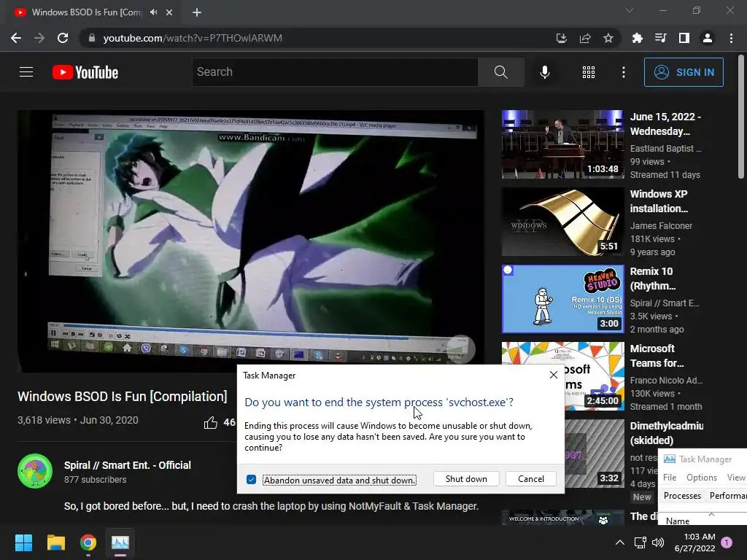747x560 pixels.
Task: Cancel the Task Manager dialog
Action: tap(531, 478)
